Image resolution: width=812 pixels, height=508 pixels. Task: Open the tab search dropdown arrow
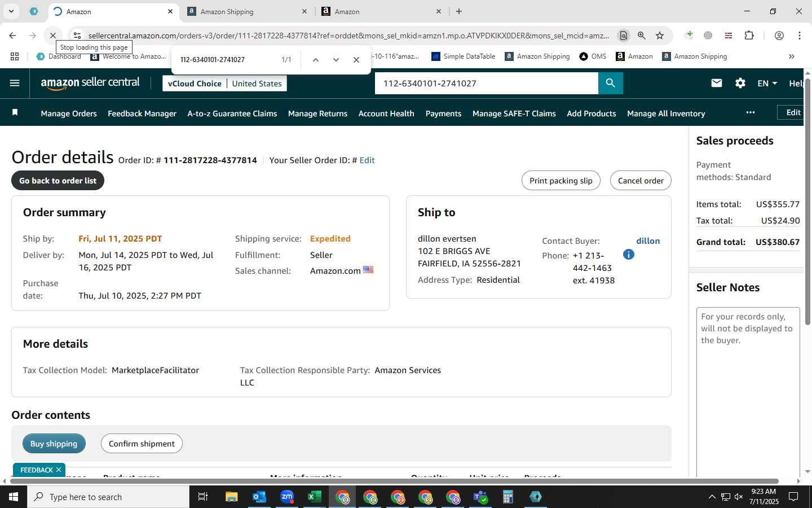11,11
